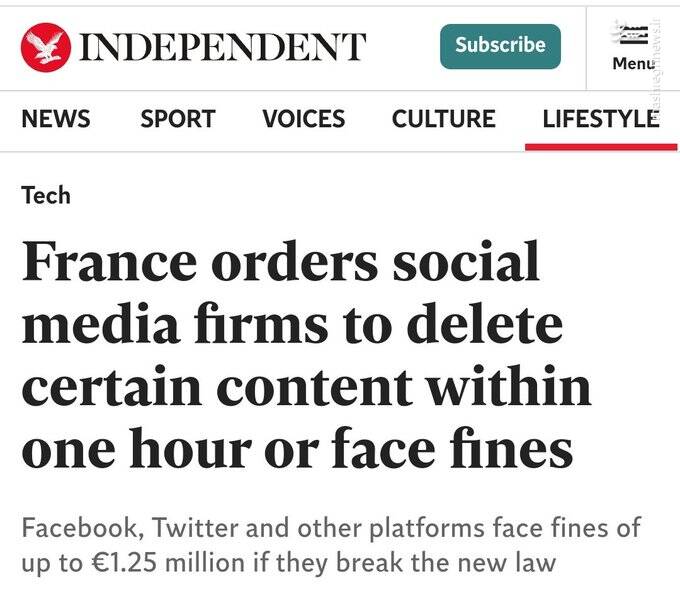
Task: Click the Independent eagle logo icon
Action: coord(44,45)
